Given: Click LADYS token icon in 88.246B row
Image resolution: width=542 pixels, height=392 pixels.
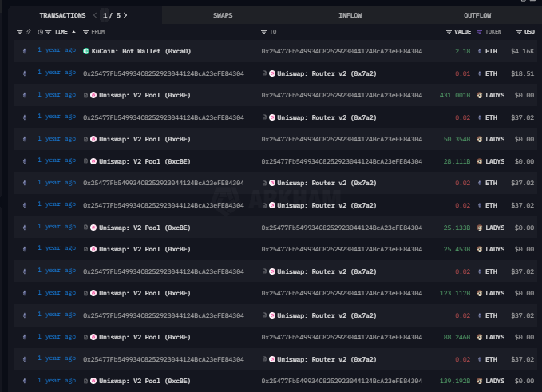Looking at the screenshot, I should (x=480, y=337).
